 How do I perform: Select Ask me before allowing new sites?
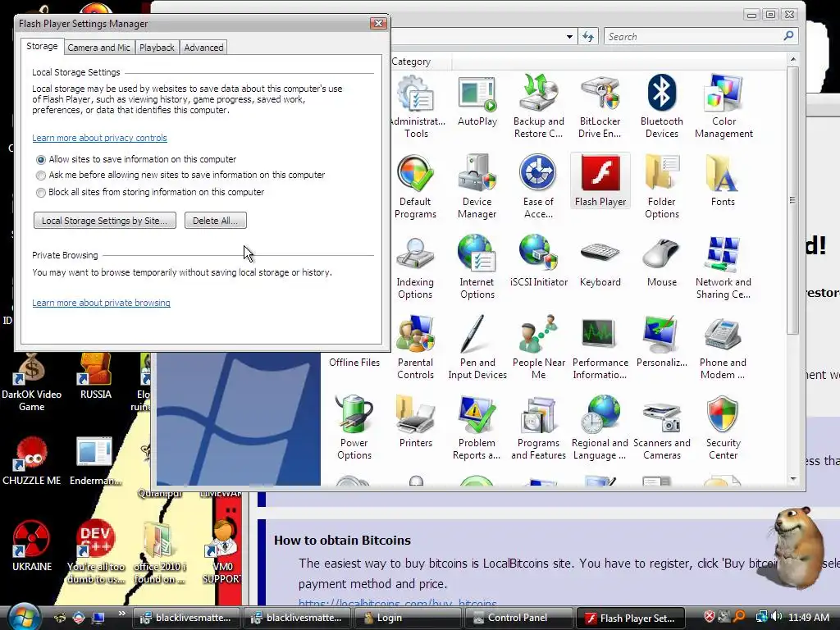pyautogui.click(x=41, y=176)
